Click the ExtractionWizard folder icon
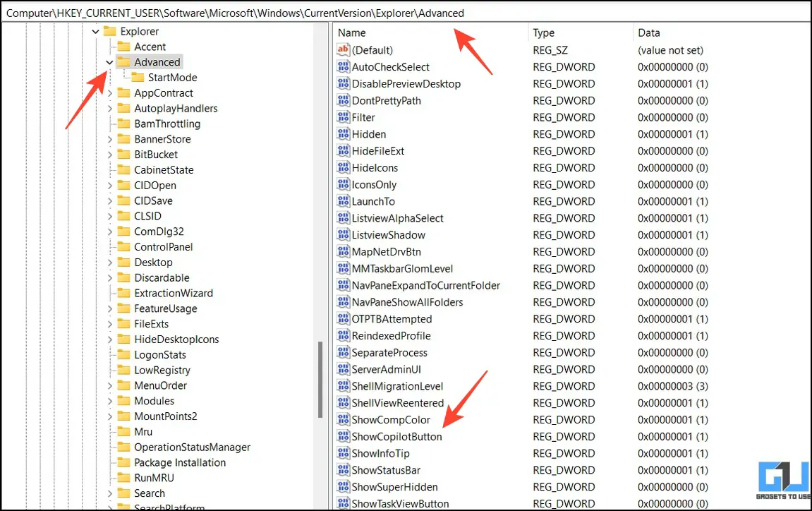The height and width of the screenshot is (511, 812). pyautogui.click(x=123, y=293)
